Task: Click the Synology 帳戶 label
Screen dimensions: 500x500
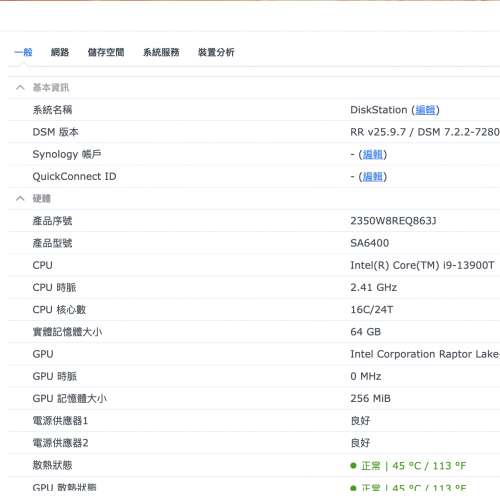Action: (67, 154)
